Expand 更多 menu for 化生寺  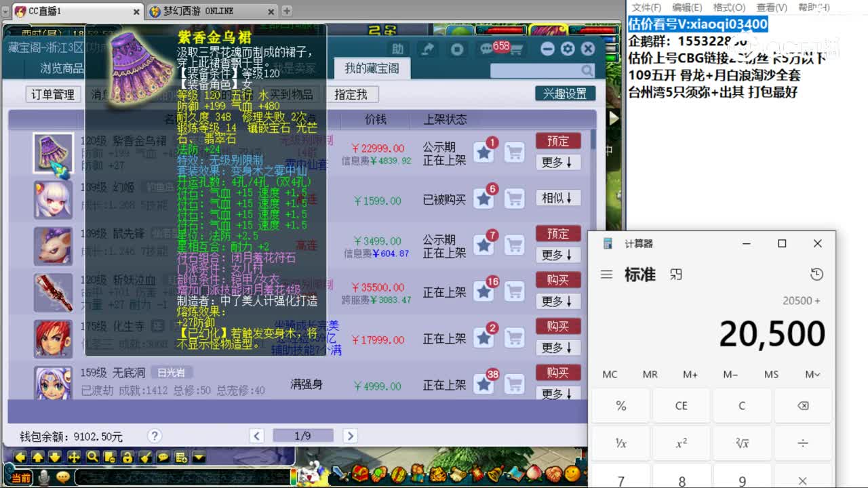coord(557,348)
